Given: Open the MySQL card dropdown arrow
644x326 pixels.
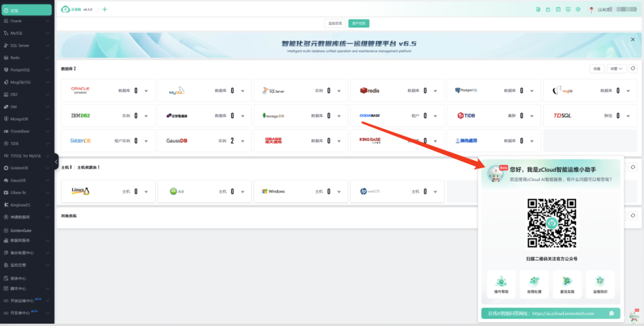Looking at the screenshot, I should [243, 91].
